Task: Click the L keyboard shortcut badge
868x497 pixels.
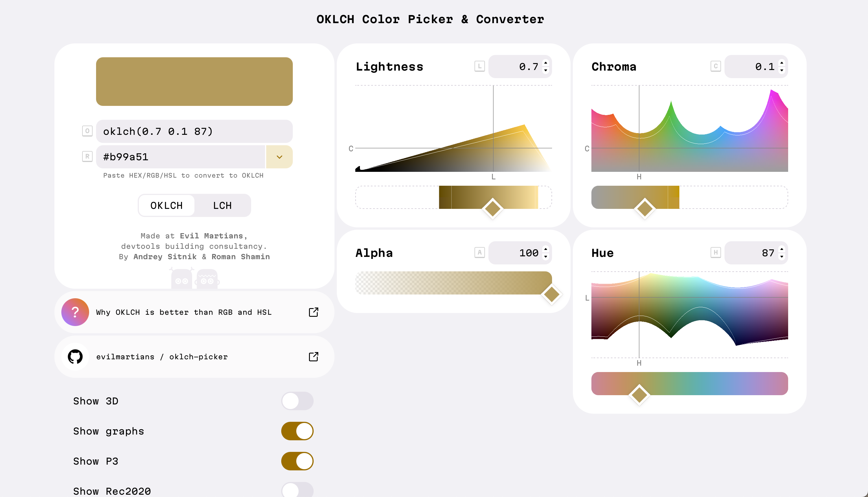Action: 479,66
